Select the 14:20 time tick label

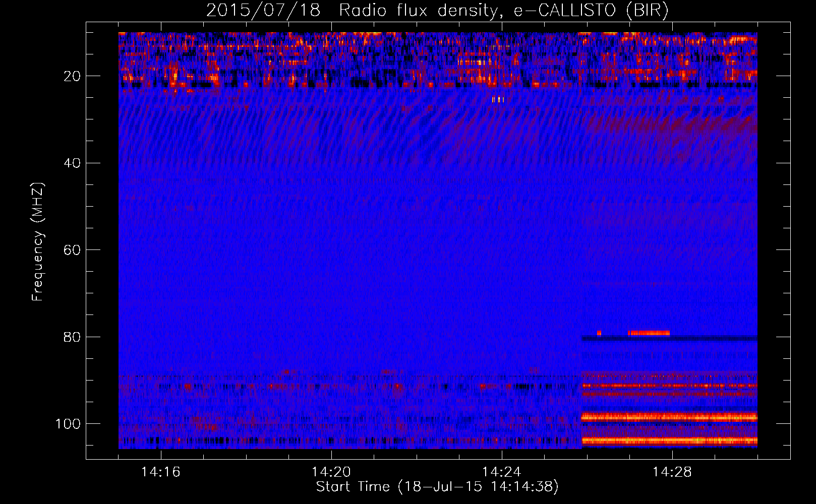331,472
